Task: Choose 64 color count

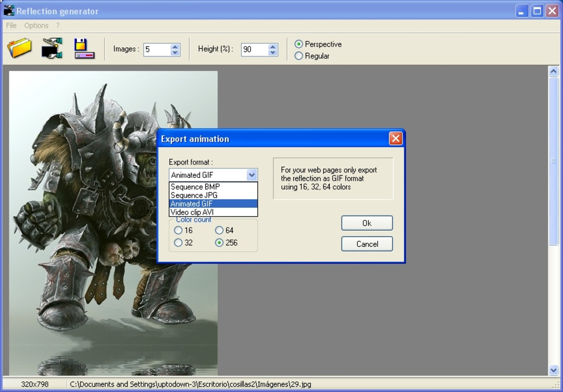Action: tap(219, 230)
